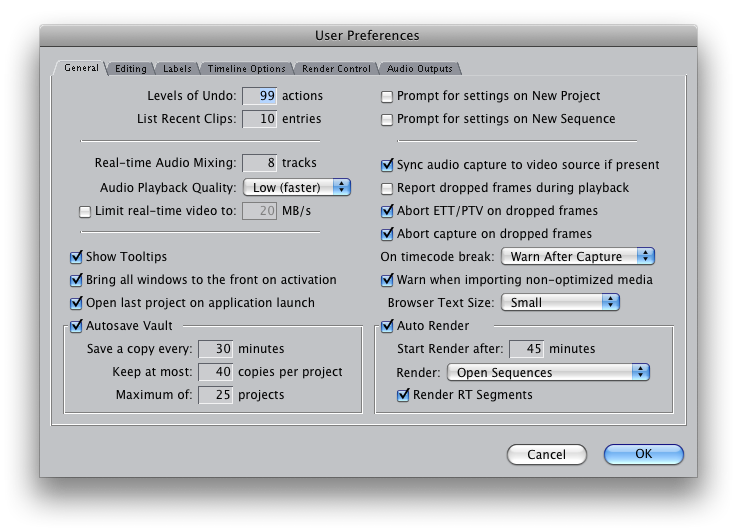This screenshot has height=532, width=737.
Task: Enable Limit real-time video checkbox
Action: click(x=85, y=211)
